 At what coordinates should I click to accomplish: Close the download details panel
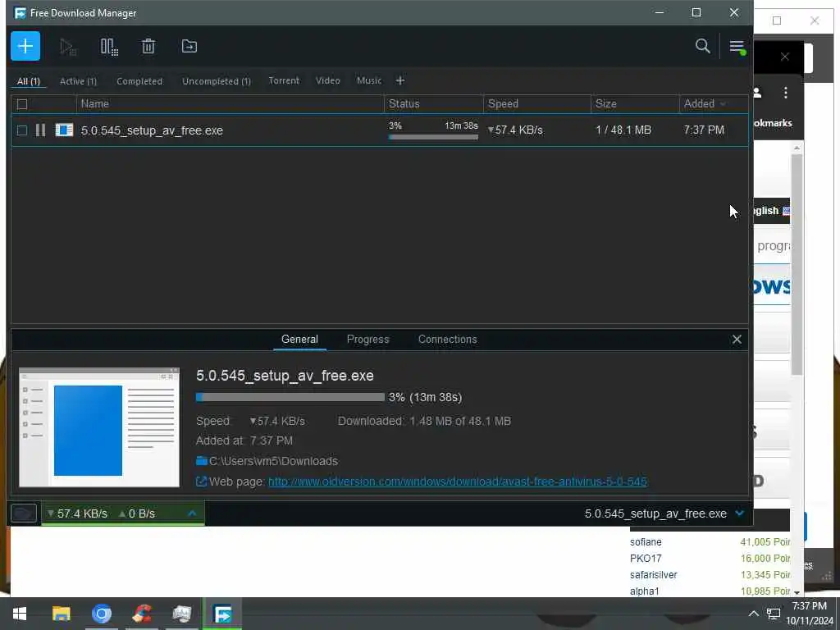[x=737, y=339]
